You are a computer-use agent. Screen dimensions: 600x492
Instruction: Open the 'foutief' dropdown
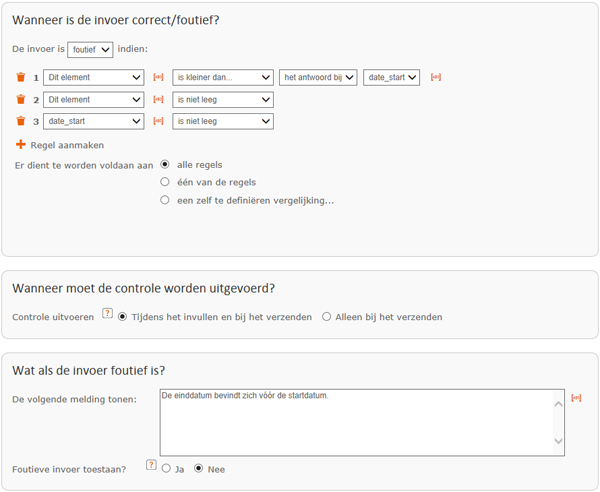(90, 50)
